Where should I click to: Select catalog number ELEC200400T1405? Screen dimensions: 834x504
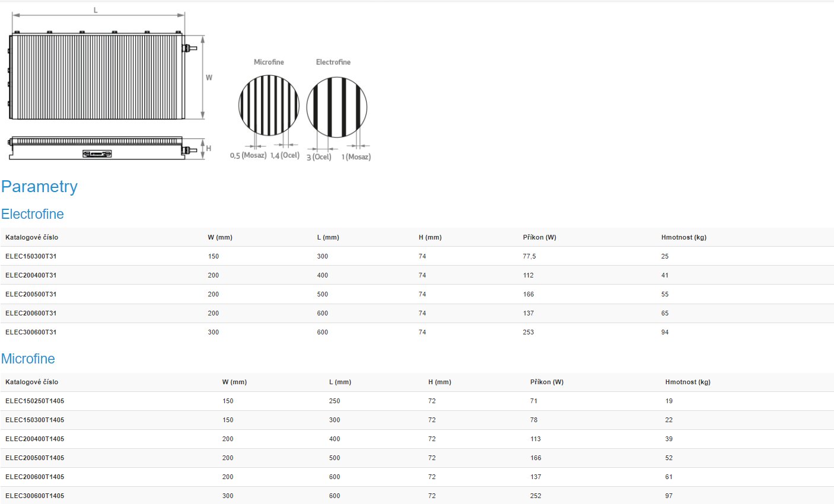(x=34, y=439)
